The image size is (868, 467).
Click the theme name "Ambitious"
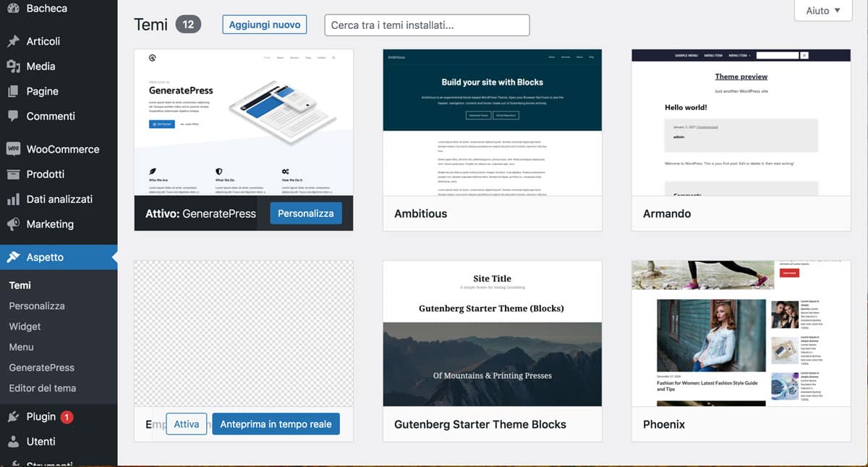420,214
